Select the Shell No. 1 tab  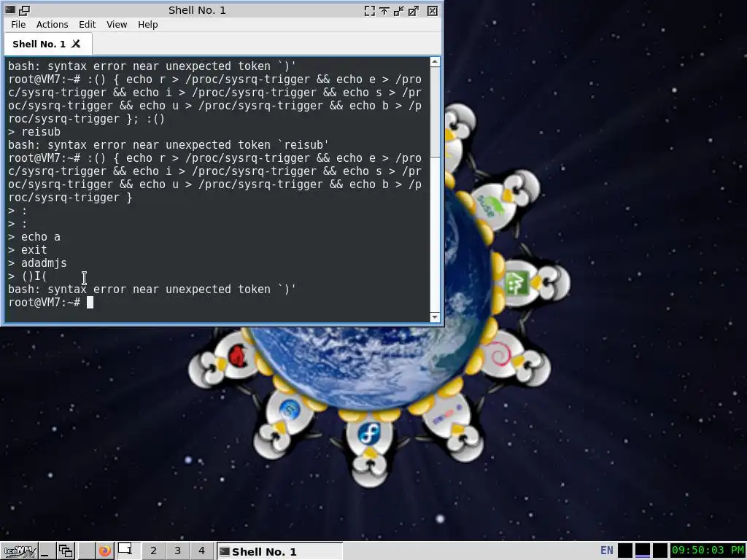coord(47,44)
